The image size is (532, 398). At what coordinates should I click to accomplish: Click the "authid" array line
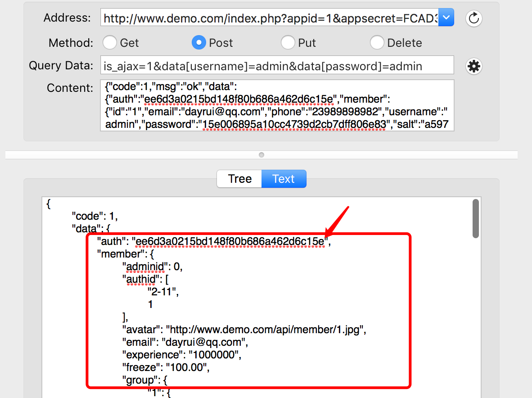(145, 279)
